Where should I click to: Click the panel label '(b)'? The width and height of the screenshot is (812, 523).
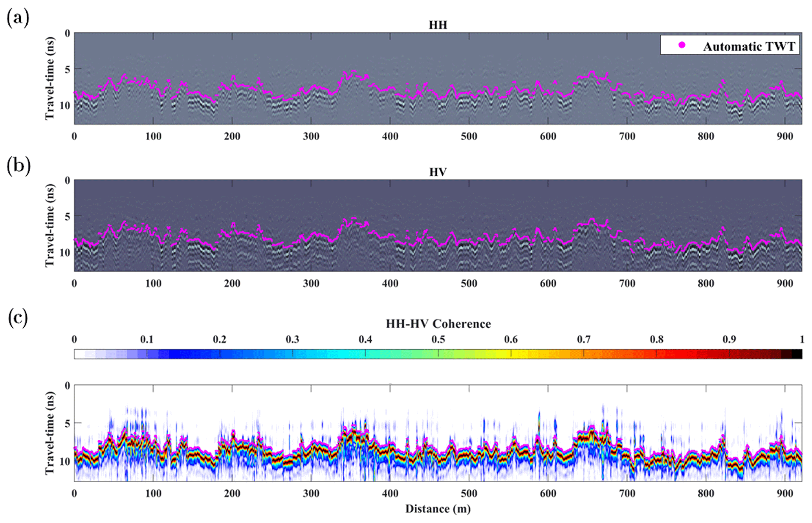coord(18,166)
